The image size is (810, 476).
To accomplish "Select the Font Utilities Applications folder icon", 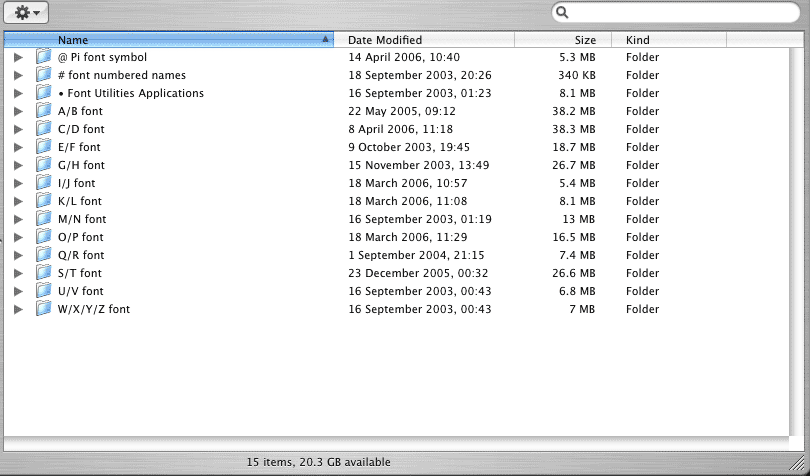I will [x=44, y=93].
